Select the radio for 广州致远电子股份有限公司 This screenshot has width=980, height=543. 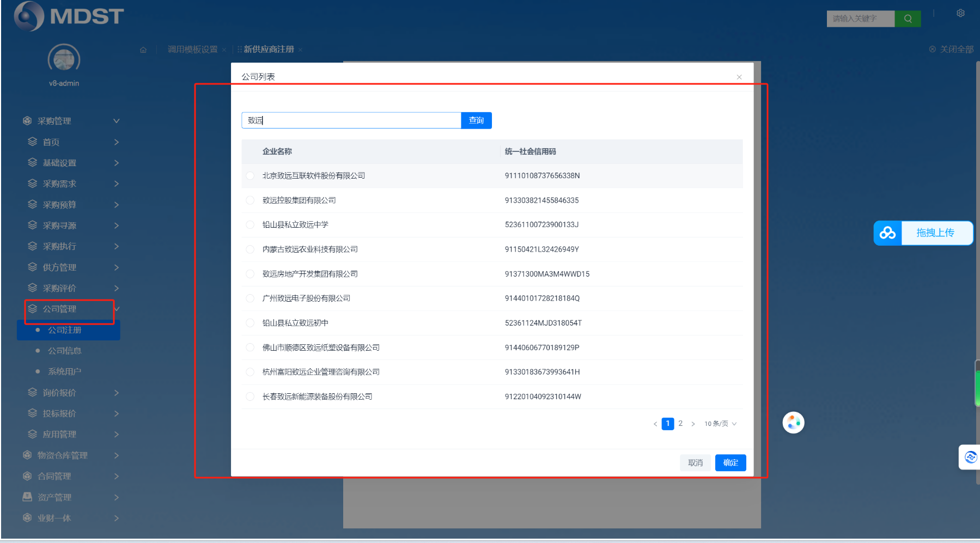250,298
